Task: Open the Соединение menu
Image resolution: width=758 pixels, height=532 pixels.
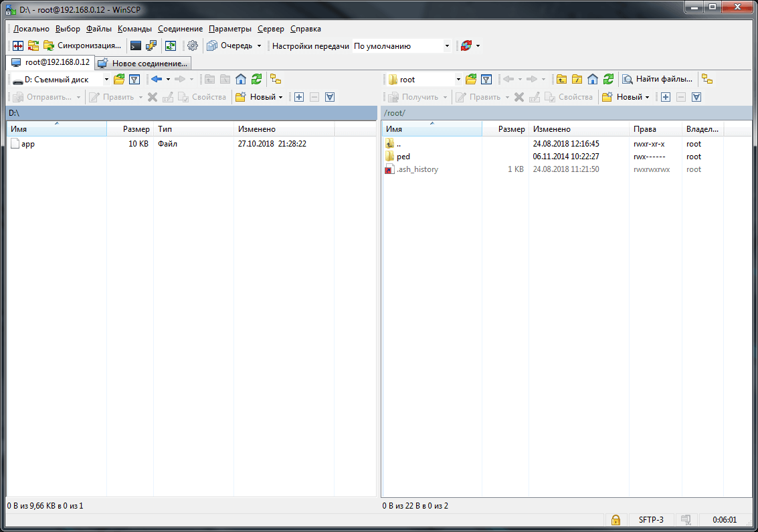Action: point(181,29)
